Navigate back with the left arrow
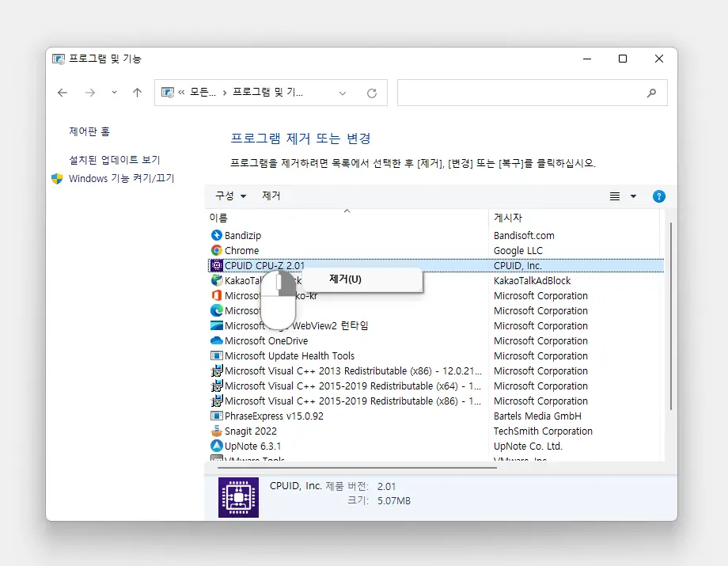This screenshot has width=728, height=566. [x=63, y=93]
